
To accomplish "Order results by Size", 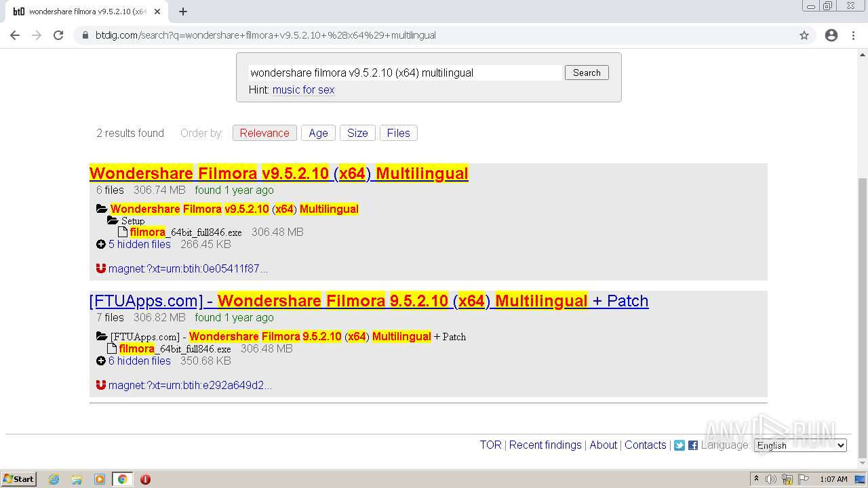I will click(x=357, y=133).
